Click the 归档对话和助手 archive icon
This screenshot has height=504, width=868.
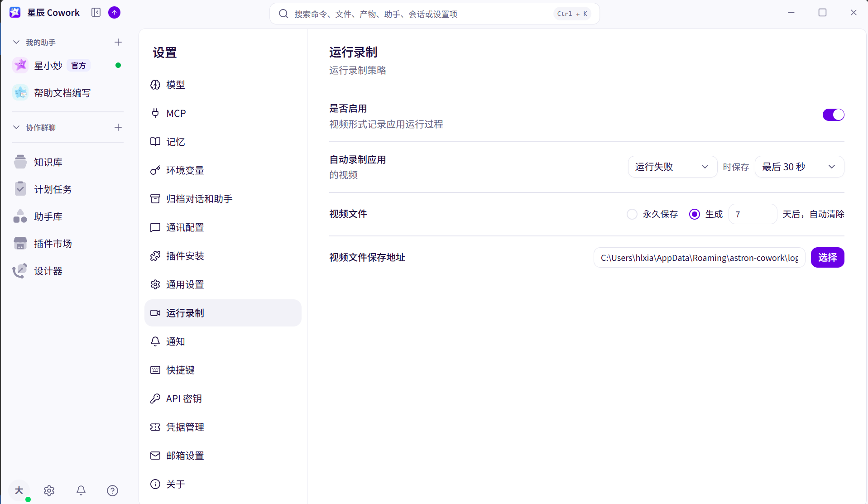click(x=155, y=199)
